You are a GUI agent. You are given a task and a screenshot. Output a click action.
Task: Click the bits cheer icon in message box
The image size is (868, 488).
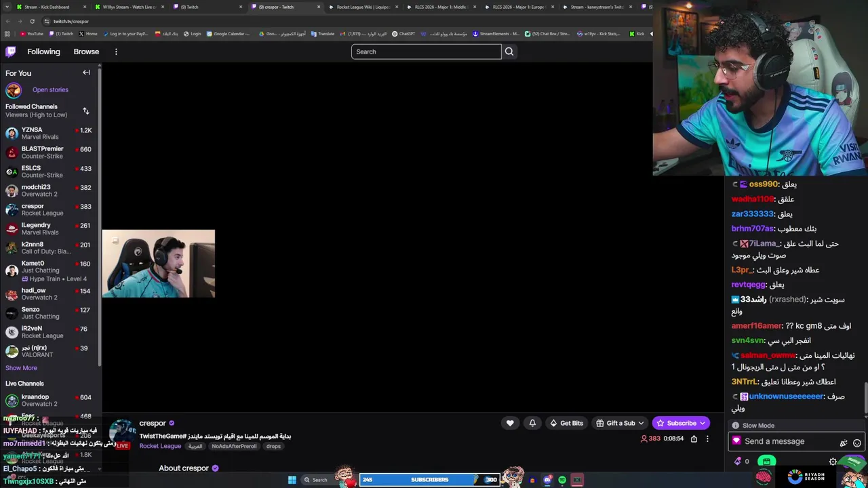(844, 442)
